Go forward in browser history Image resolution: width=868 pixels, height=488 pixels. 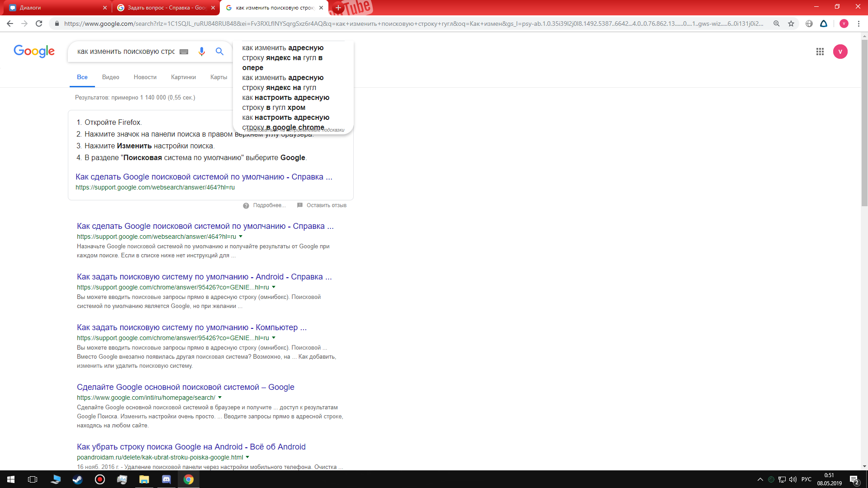click(x=24, y=24)
